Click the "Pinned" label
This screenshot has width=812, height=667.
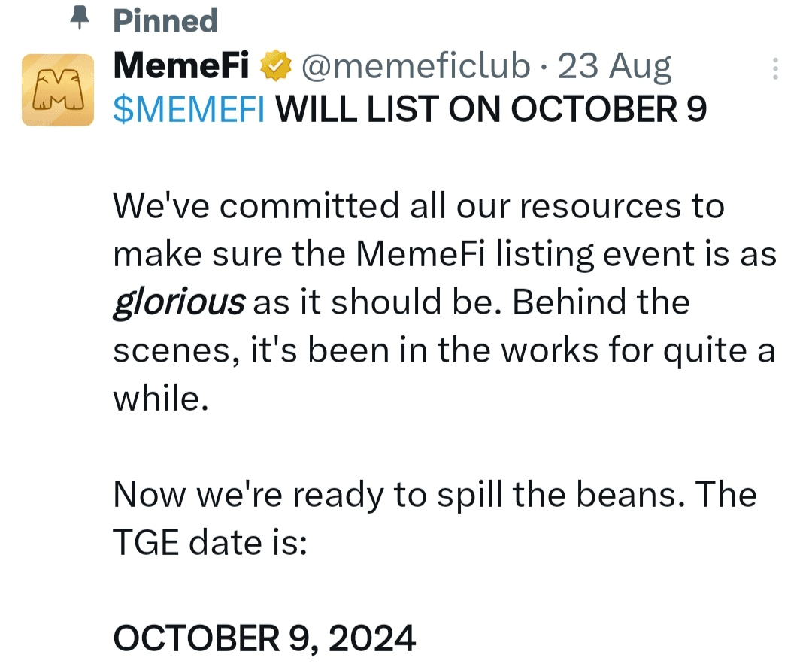pyautogui.click(x=165, y=21)
